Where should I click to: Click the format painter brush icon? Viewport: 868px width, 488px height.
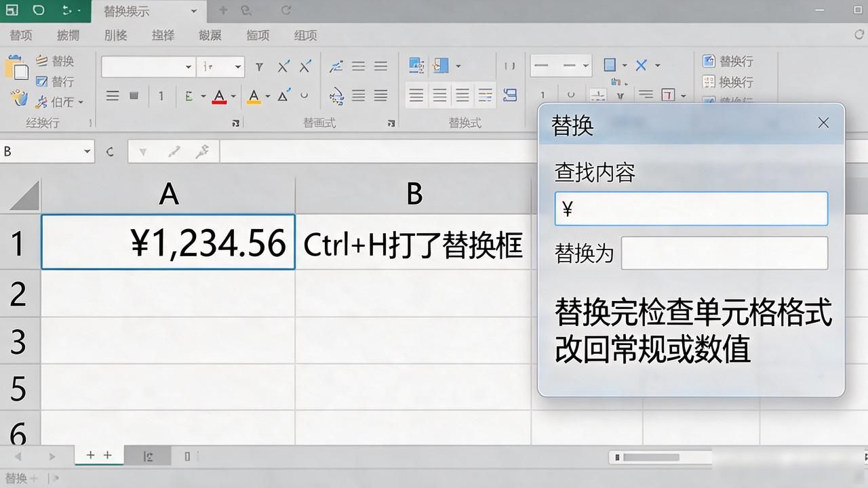click(19, 99)
